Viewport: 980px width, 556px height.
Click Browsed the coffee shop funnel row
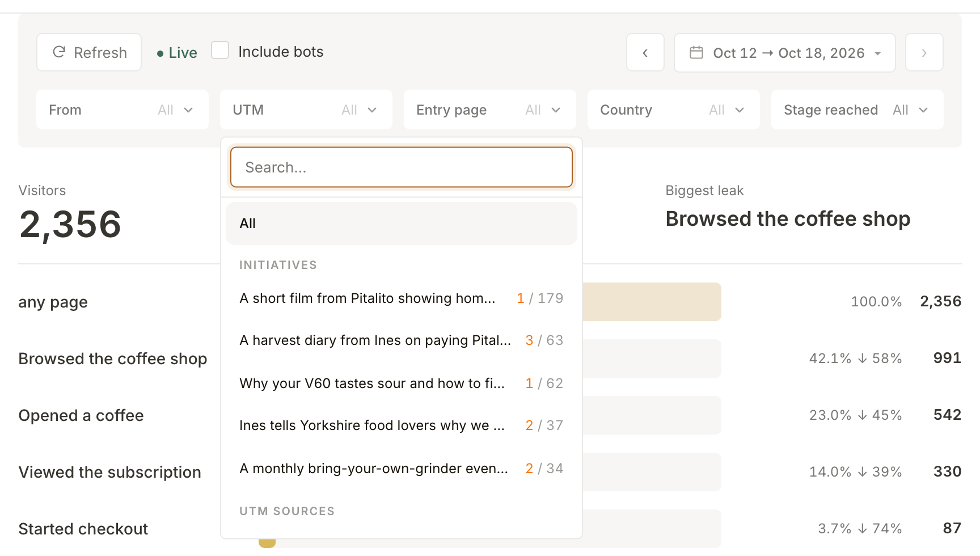point(113,359)
